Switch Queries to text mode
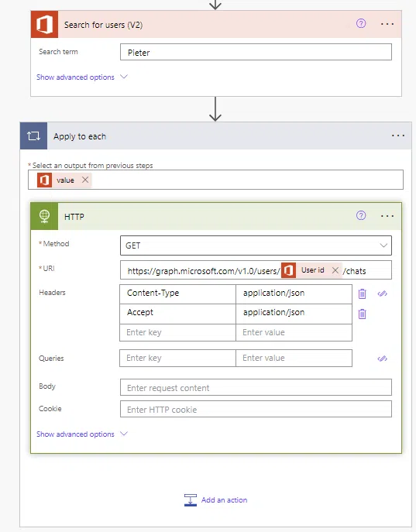 click(383, 359)
